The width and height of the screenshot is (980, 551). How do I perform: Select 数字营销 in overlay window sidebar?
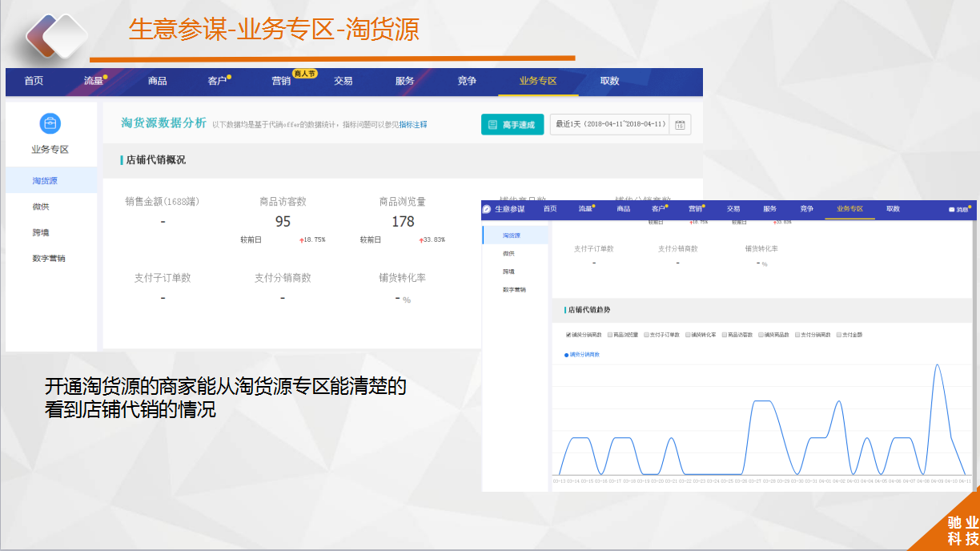515,289
